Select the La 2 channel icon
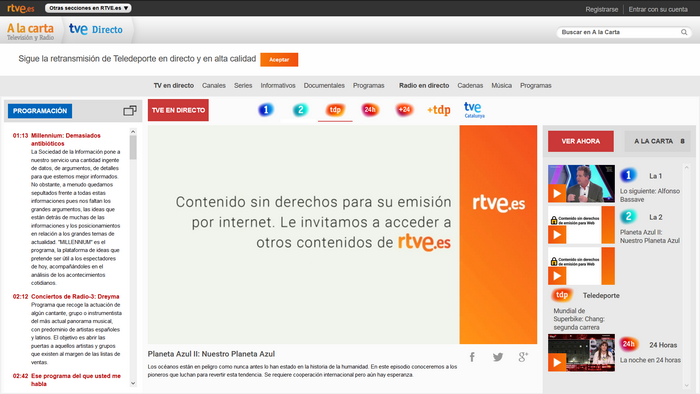Viewport: 700px width, 394px height. 300,110
